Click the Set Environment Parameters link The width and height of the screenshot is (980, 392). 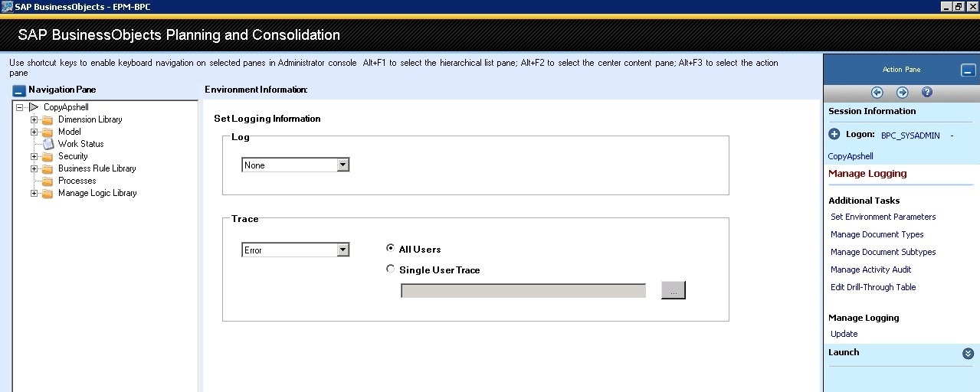[883, 217]
